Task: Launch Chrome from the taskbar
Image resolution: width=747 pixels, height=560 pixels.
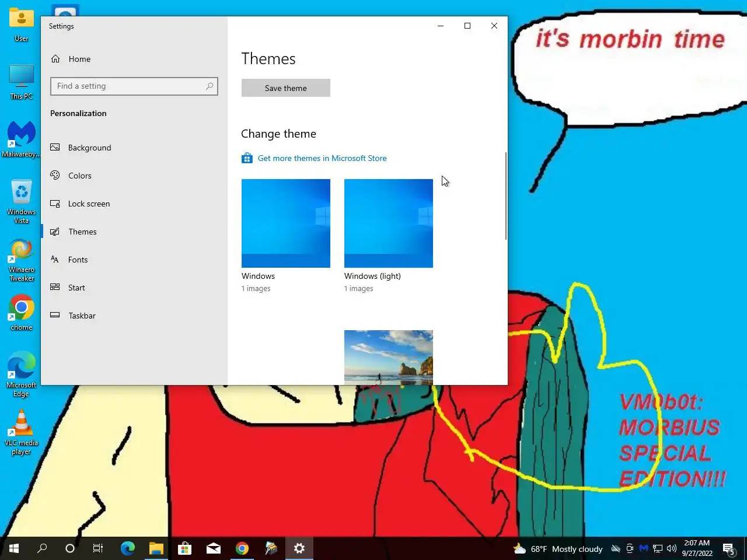Action: 242,548
